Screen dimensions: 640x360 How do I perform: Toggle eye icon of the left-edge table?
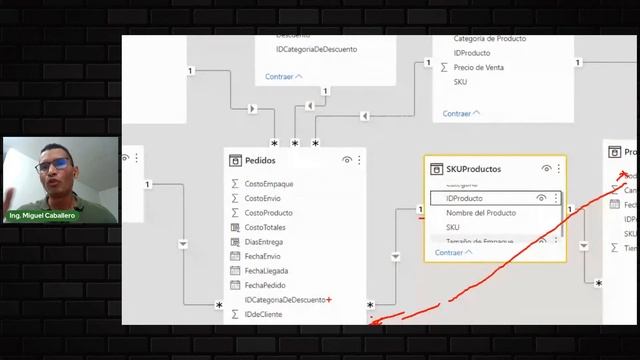click(x=125, y=158)
